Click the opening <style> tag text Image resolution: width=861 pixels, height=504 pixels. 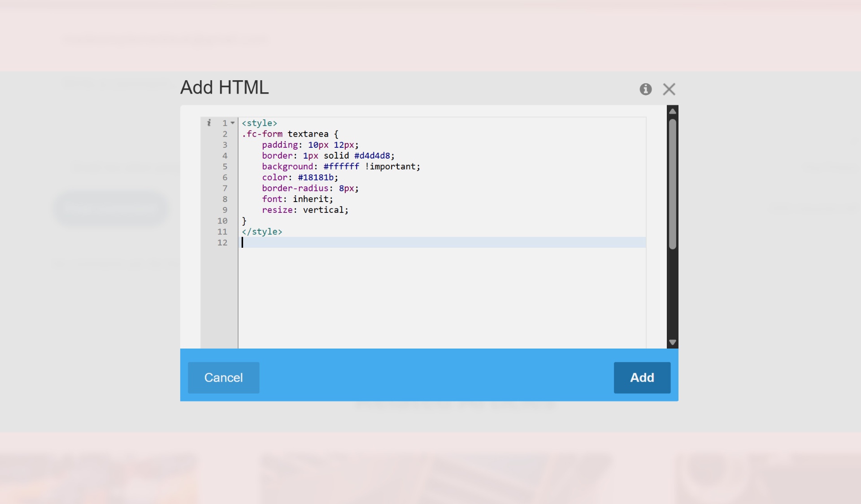click(x=259, y=123)
